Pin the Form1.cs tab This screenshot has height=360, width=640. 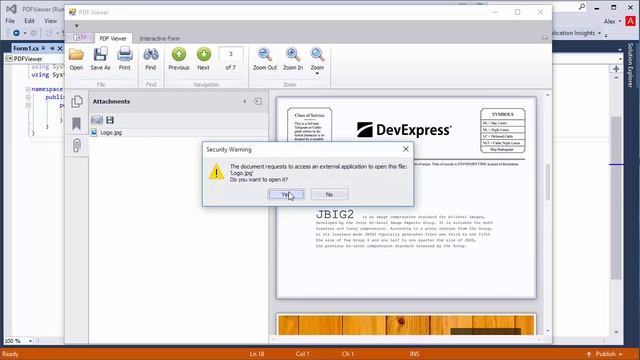(x=52, y=48)
